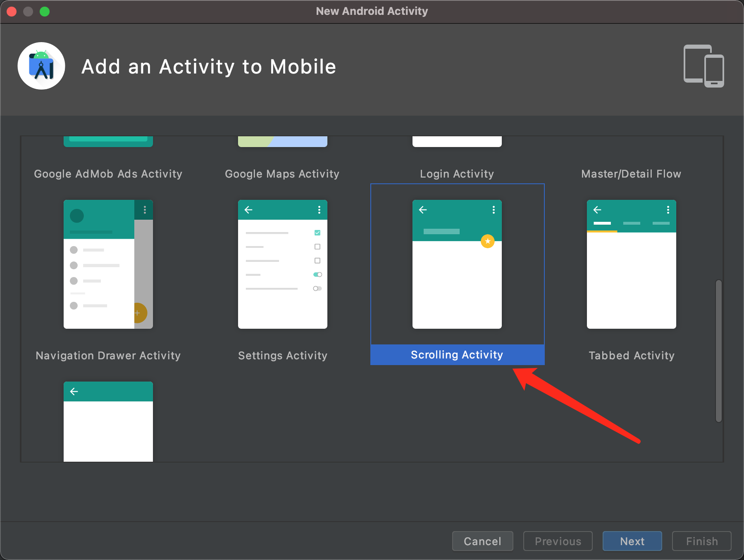This screenshot has height=560, width=744.
Task: Click the Previous button
Action: tap(558, 541)
